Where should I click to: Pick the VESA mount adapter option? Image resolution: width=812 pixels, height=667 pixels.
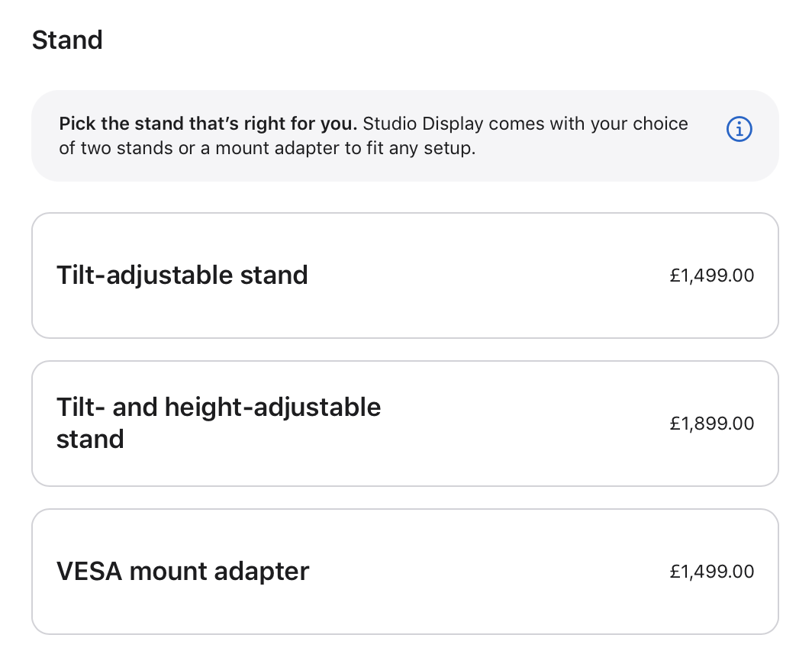click(405, 572)
